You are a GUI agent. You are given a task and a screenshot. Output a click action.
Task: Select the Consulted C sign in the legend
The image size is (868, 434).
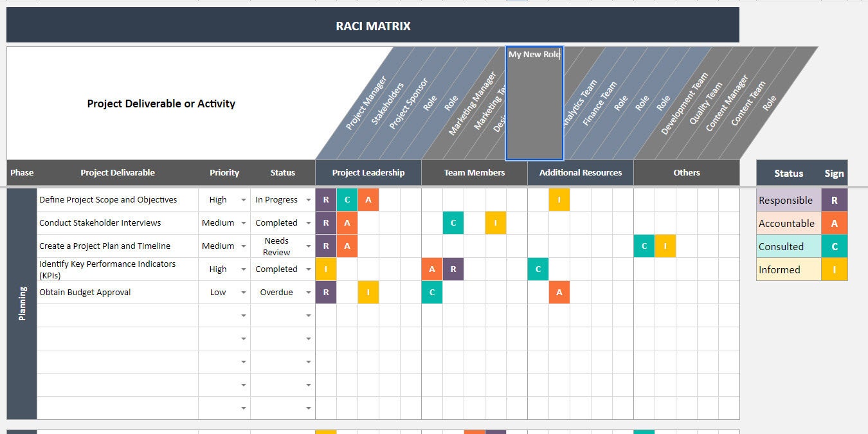834,246
